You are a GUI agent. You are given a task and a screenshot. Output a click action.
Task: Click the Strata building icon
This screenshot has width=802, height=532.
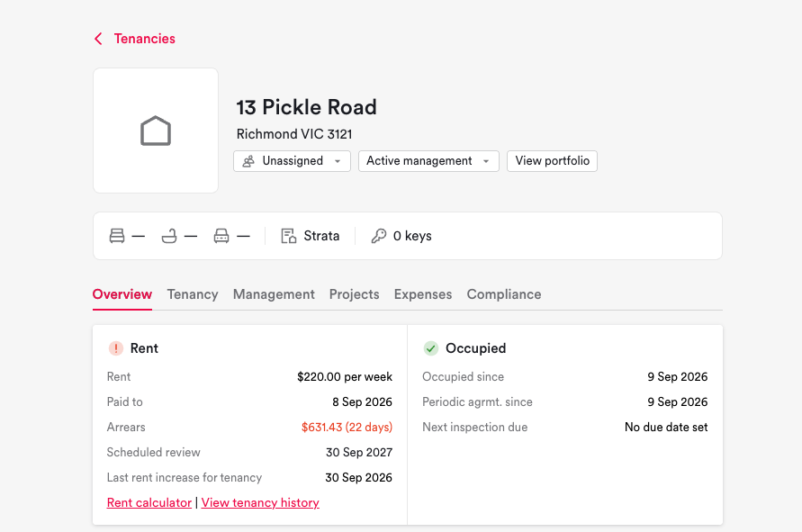pyautogui.click(x=288, y=236)
